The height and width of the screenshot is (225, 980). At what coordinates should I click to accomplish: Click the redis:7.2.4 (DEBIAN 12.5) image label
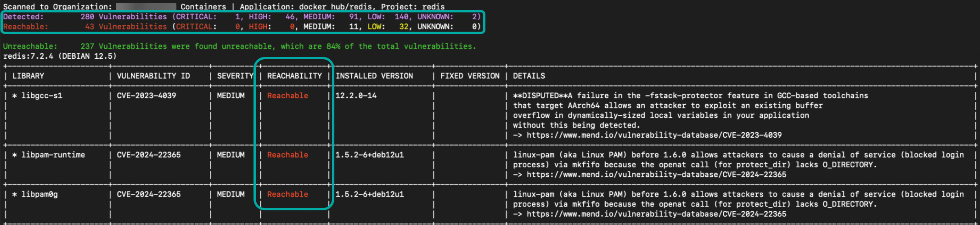(60, 56)
